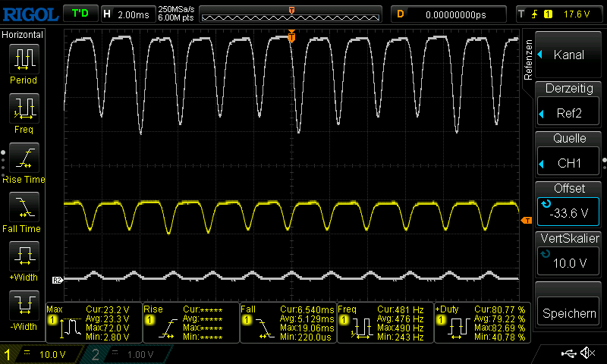This screenshot has height=364, width=607.
Task: Select the Freq measurement icon
Action: coord(24,108)
